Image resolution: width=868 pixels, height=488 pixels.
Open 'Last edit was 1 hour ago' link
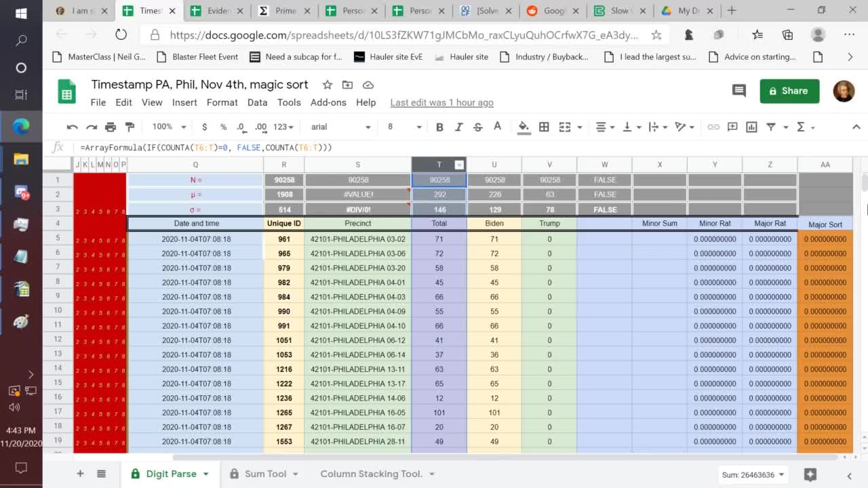coord(441,102)
